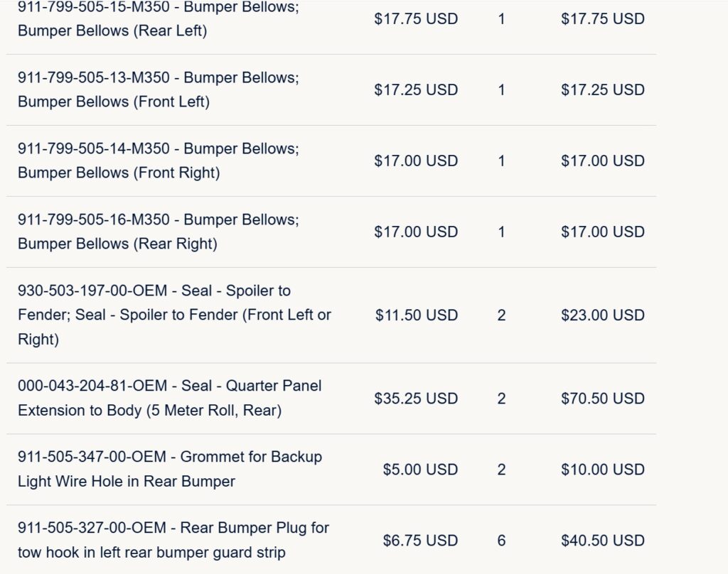Click the $10.00 USD line total

coord(603,470)
